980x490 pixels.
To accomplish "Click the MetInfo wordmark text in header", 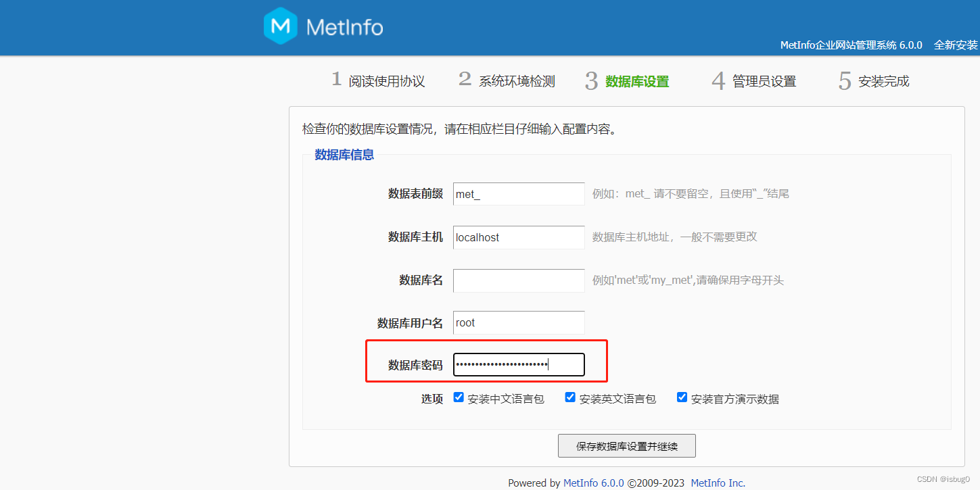I will pos(344,27).
